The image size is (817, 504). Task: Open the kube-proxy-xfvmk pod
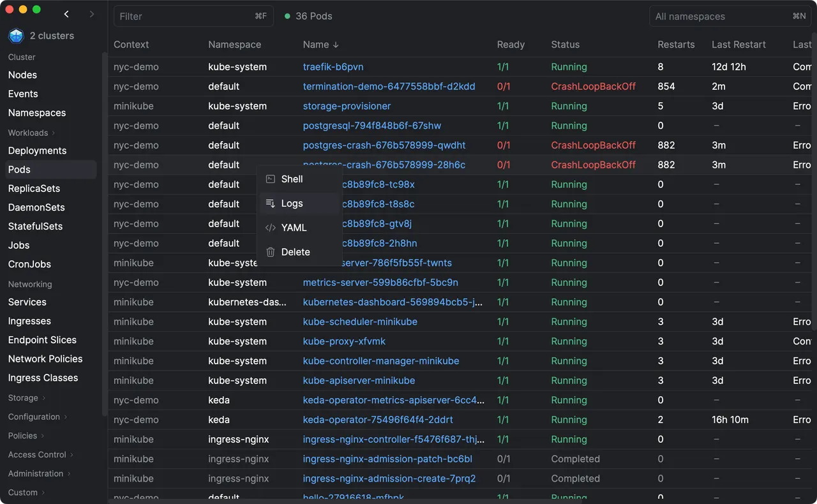[344, 341]
